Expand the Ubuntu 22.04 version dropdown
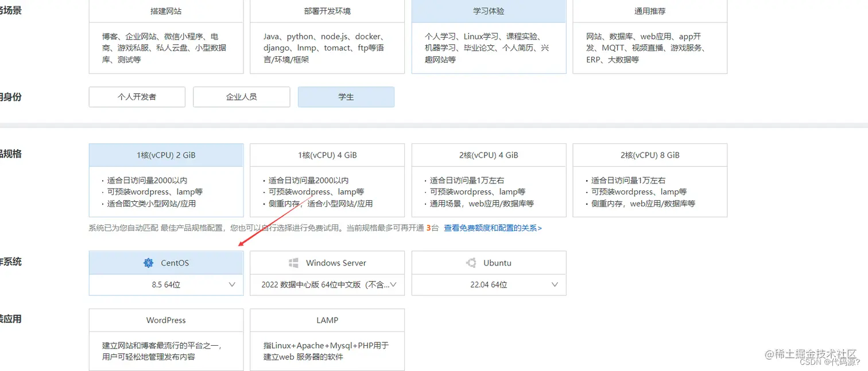The image size is (868, 371). click(555, 284)
